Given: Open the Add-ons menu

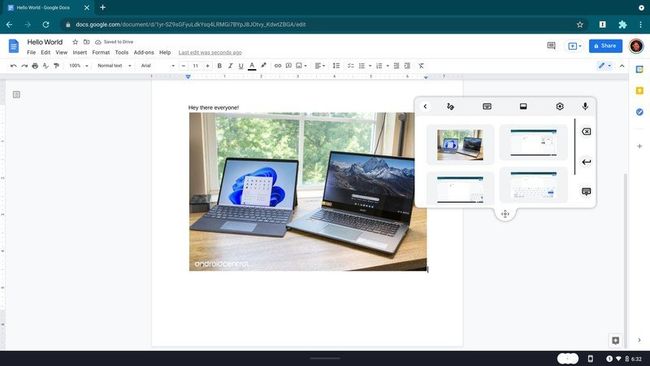Looking at the screenshot, I should tap(144, 53).
